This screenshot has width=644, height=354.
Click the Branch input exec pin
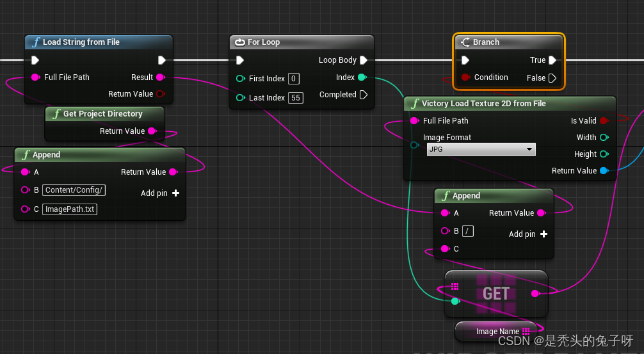(465, 60)
